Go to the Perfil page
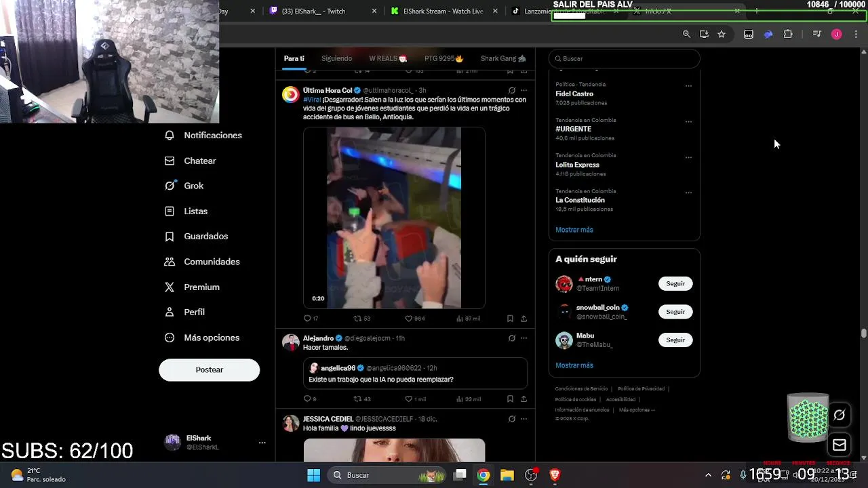This screenshot has height=488, width=868. tap(185, 312)
